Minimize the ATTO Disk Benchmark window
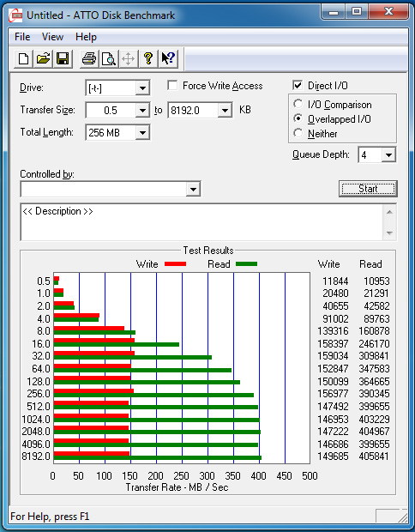415x532 pixels. click(334, 13)
